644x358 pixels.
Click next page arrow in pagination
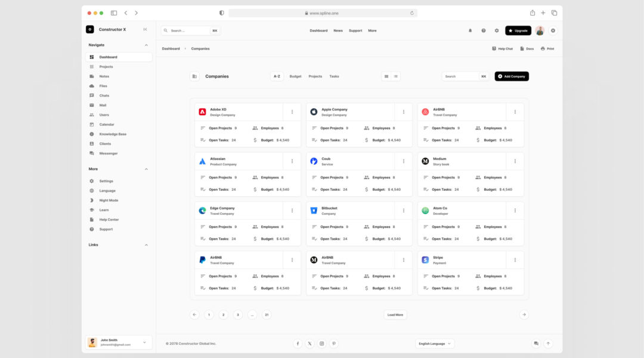524,315
